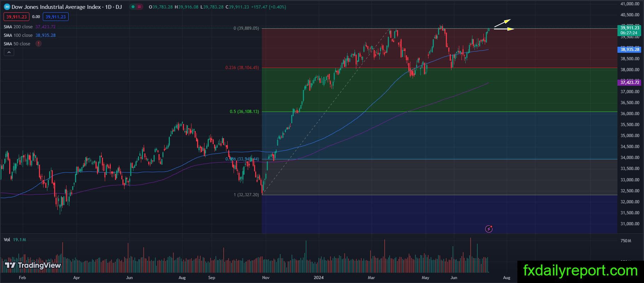The height and width of the screenshot is (283, 644).
Task: Click 38,000.00 on the price scale
Action: (x=630, y=70)
